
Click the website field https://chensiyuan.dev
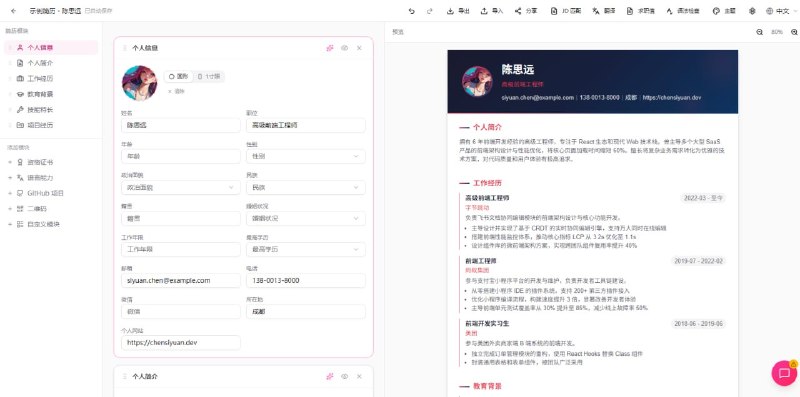pos(181,342)
